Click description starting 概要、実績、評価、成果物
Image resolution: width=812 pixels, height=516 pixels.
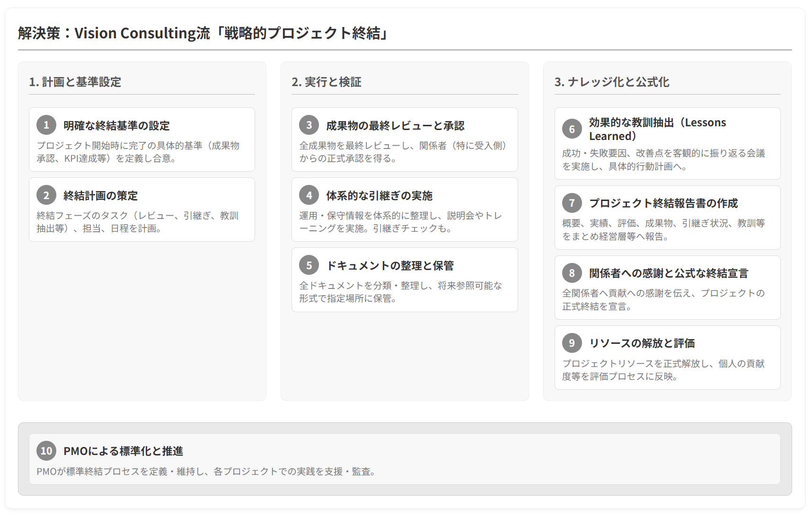pos(664,230)
